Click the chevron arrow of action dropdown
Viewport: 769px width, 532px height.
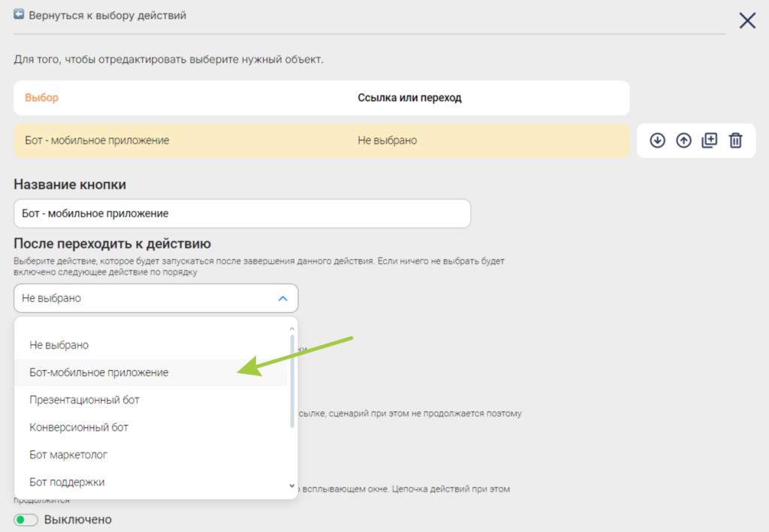(x=283, y=299)
